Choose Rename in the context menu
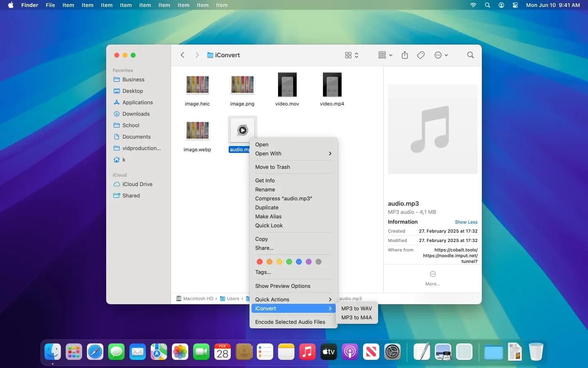588x368 pixels. [294, 190]
